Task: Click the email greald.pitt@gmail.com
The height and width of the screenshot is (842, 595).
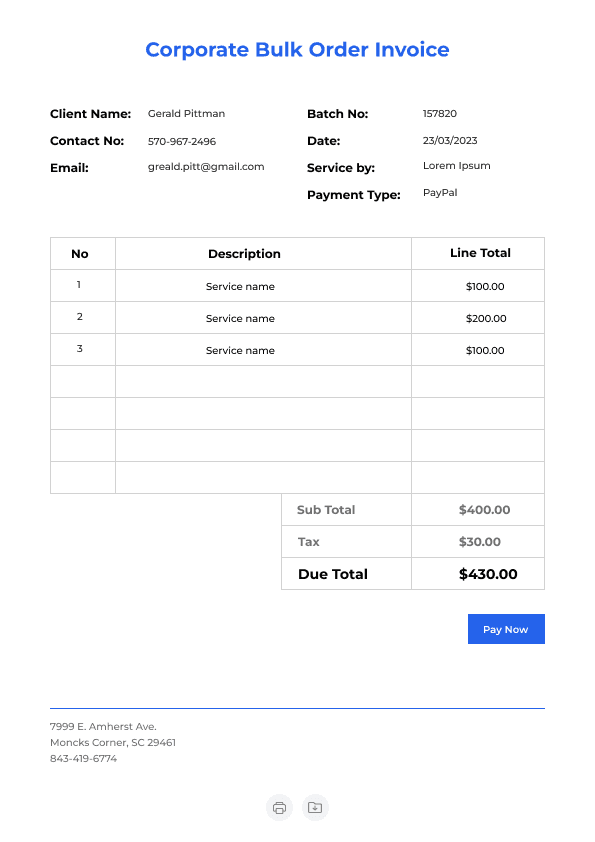Action: click(206, 166)
